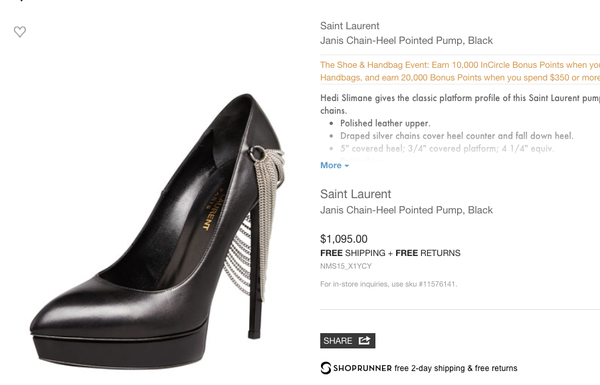Screen dimensions: 600x385
Task: Click the lower Janis Chain-Heel Pointed Pump title
Action: click(406, 210)
